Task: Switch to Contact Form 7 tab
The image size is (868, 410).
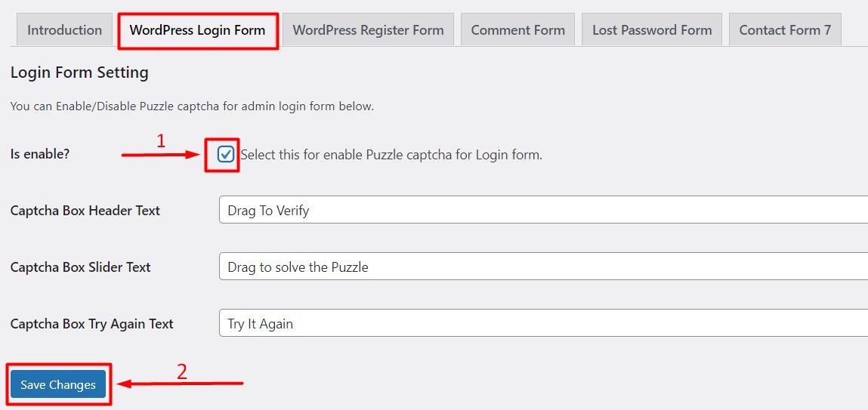Action: click(785, 29)
